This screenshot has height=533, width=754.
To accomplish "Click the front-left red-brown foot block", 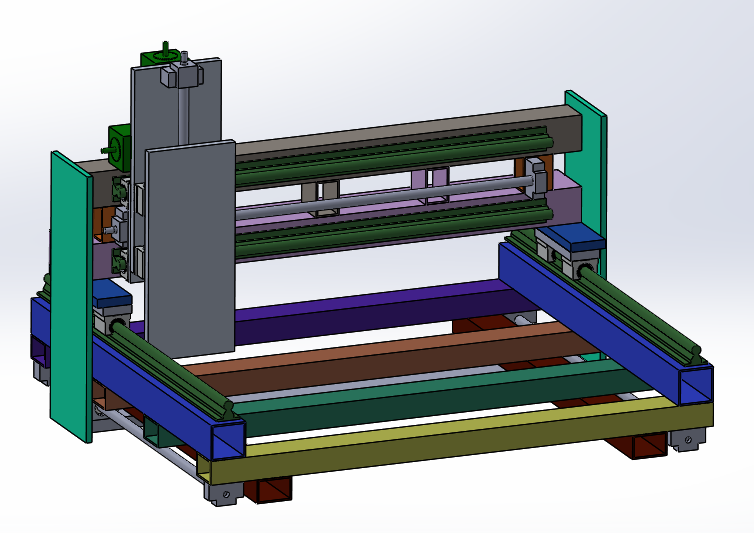I will coord(273,489).
